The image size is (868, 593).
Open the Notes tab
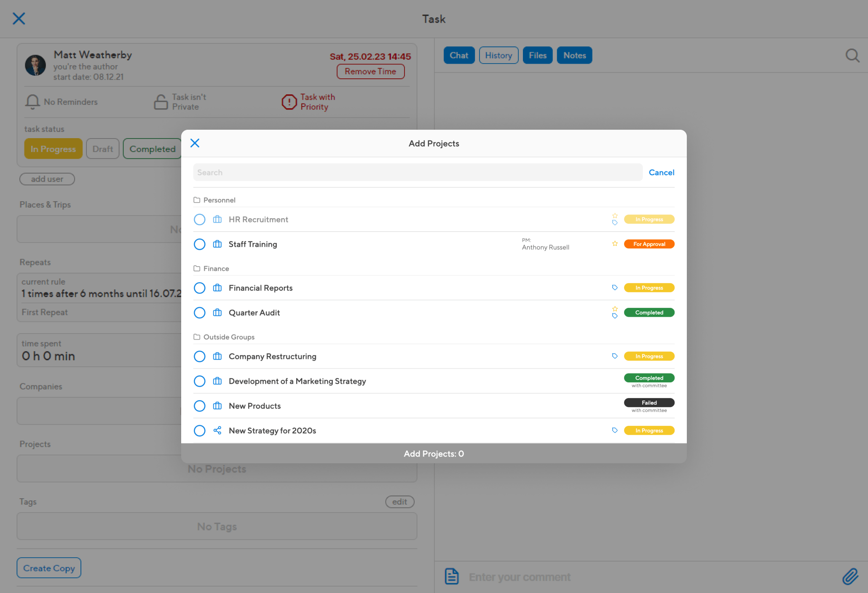(574, 56)
